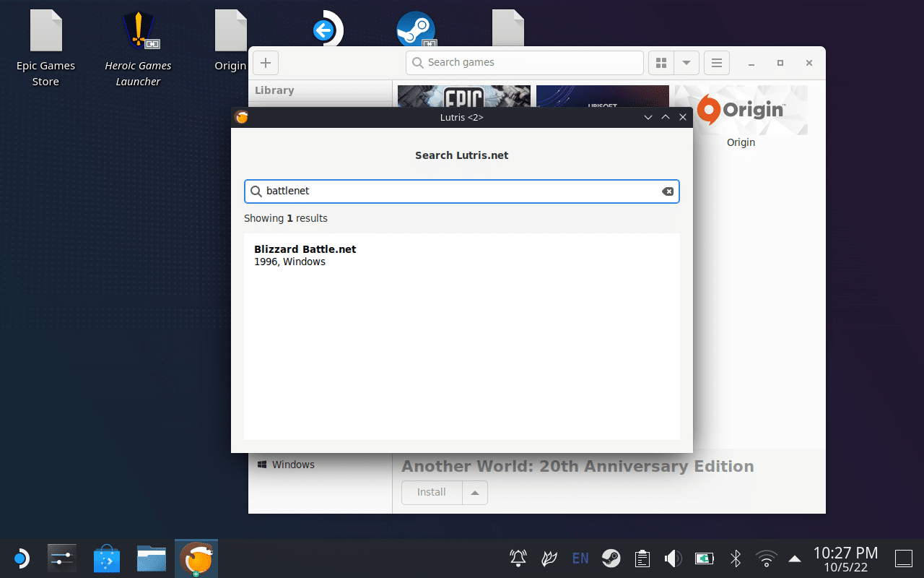Image resolution: width=924 pixels, height=578 pixels.
Task: Close the main Lutris window
Action: [x=809, y=63]
